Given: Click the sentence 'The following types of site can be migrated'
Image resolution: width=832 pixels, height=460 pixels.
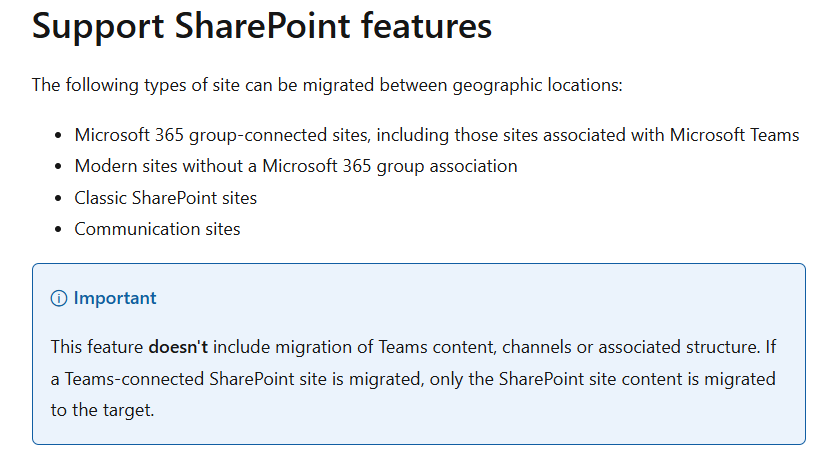Looking at the screenshot, I should 327,85.
